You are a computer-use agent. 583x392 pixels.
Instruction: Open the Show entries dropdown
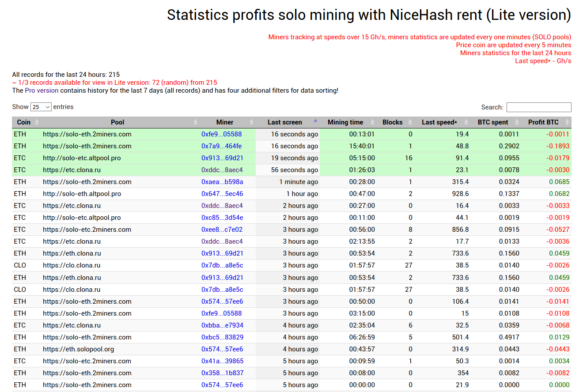[x=41, y=107]
